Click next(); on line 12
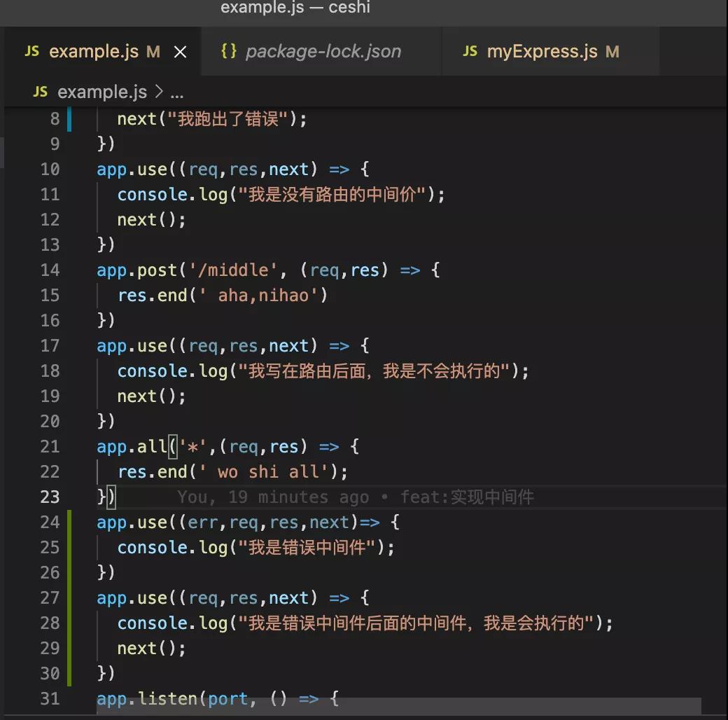The width and height of the screenshot is (728, 720). click(151, 220)
